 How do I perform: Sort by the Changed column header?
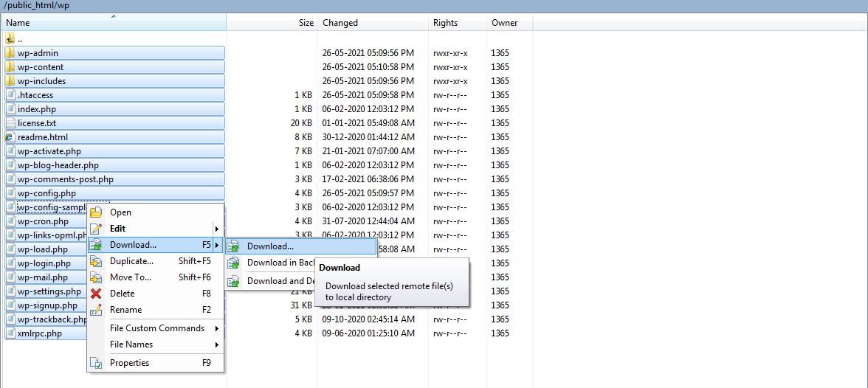pyautogui.click(x=373, y=23)
